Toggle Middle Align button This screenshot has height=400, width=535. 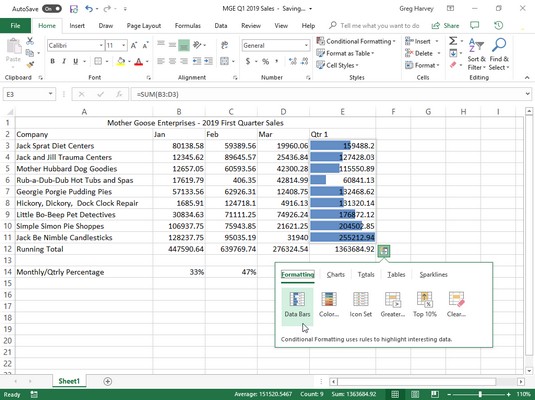point(172,45)
